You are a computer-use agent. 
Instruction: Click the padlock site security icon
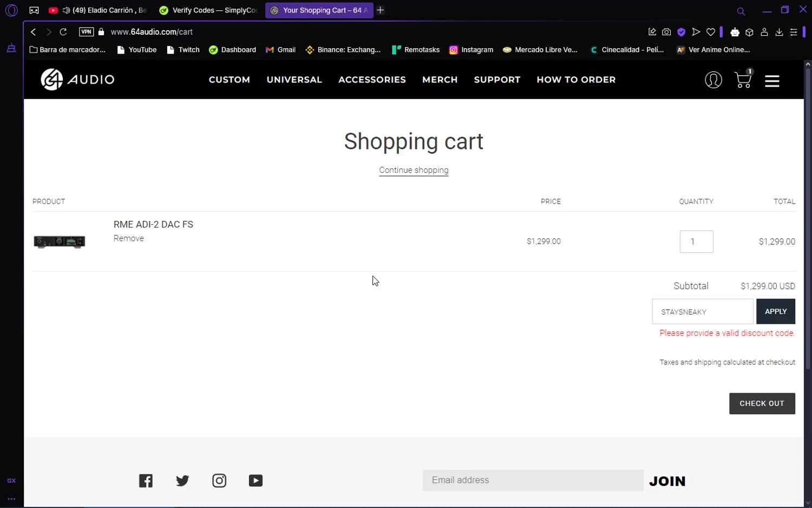tap(101, 32)
